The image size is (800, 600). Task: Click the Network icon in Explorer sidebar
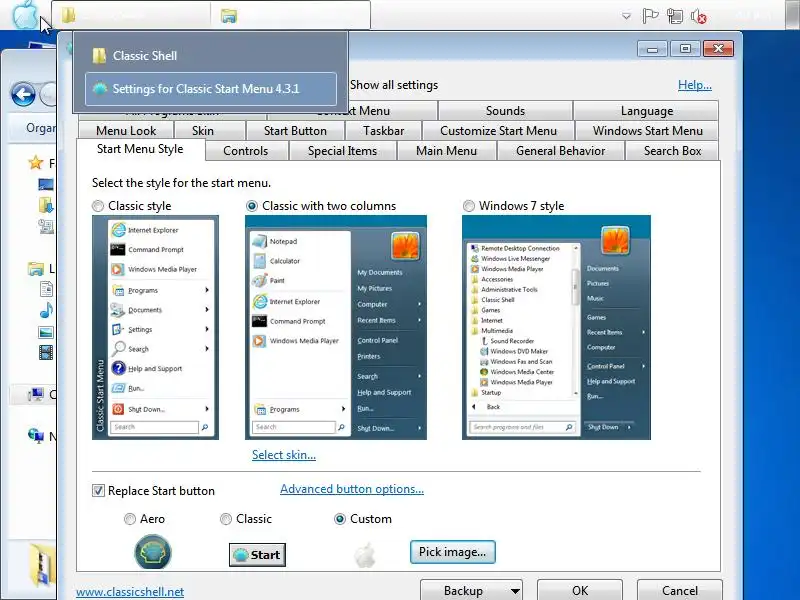[x=36, y=435]
